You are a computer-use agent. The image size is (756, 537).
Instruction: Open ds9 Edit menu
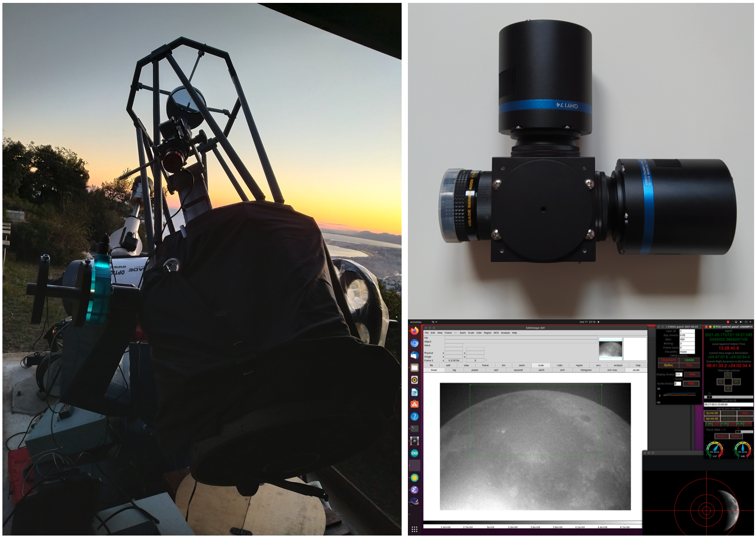(432, 333)
